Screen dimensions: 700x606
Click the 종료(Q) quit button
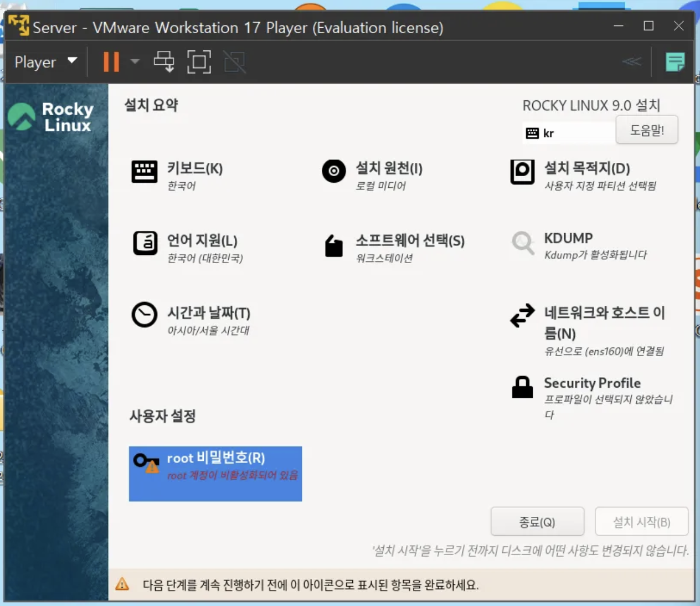[x=537, y=522]
